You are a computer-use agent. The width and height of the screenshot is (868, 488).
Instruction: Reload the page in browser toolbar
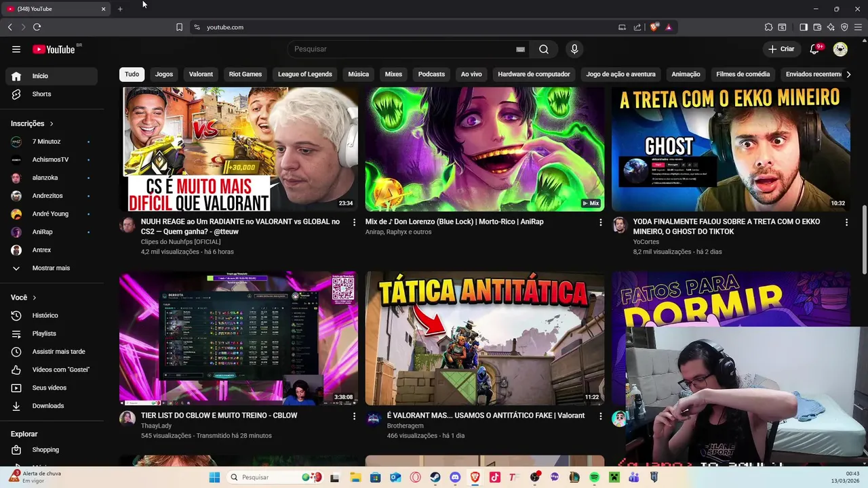click(x=37, y=27)
